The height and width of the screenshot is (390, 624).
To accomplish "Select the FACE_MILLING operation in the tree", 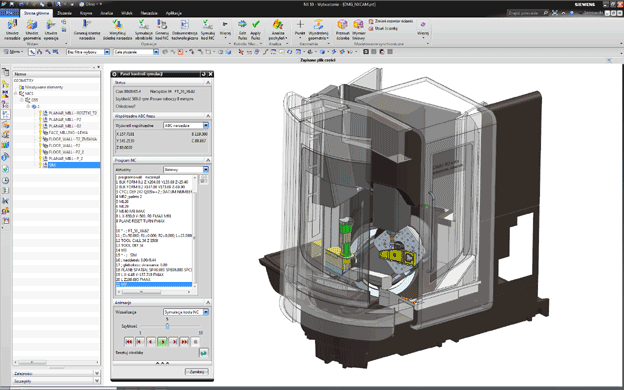I will tap(68, 133).
